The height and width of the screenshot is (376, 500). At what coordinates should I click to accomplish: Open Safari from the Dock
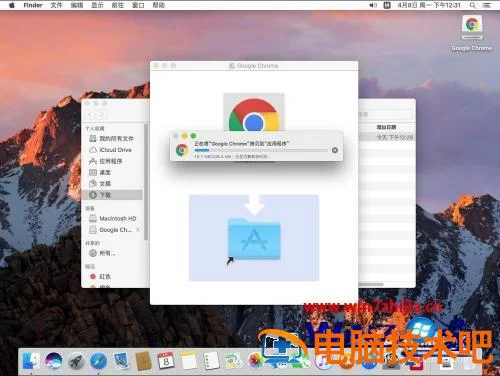click(x=99, y=361)
